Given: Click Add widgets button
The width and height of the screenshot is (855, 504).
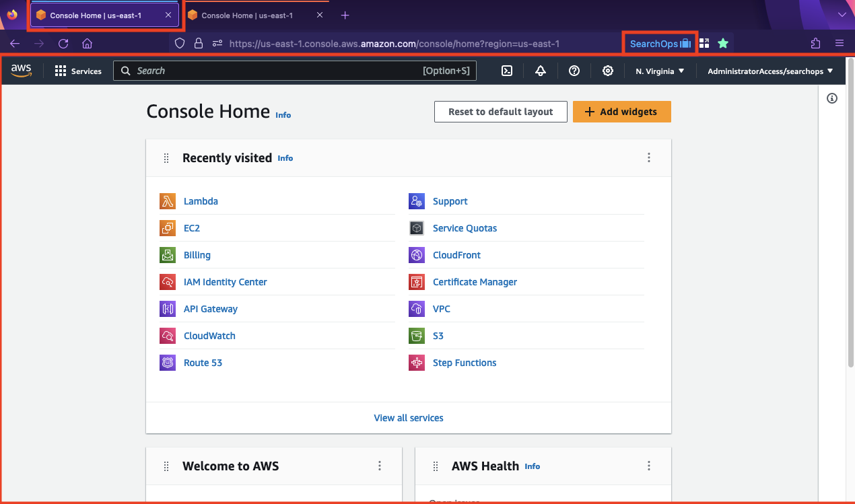Looking at the screenshot, I should [622, 112].
